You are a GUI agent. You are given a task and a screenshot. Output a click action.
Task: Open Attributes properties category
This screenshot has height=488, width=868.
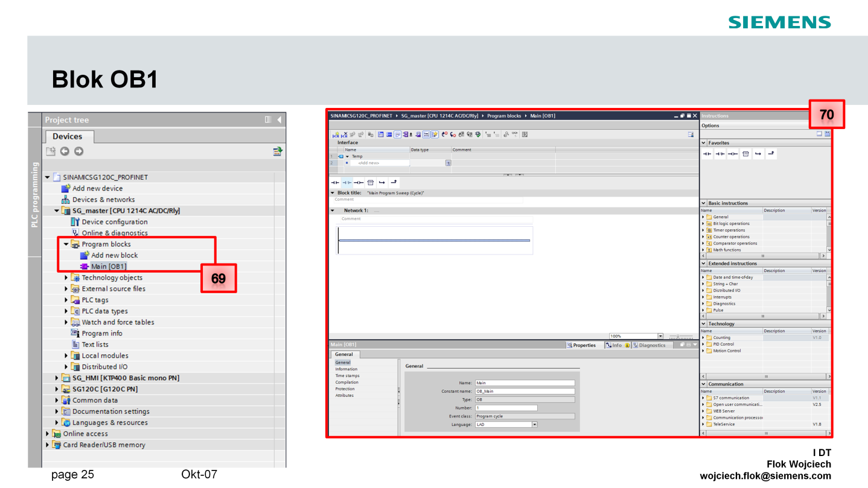tap(345, 396)
